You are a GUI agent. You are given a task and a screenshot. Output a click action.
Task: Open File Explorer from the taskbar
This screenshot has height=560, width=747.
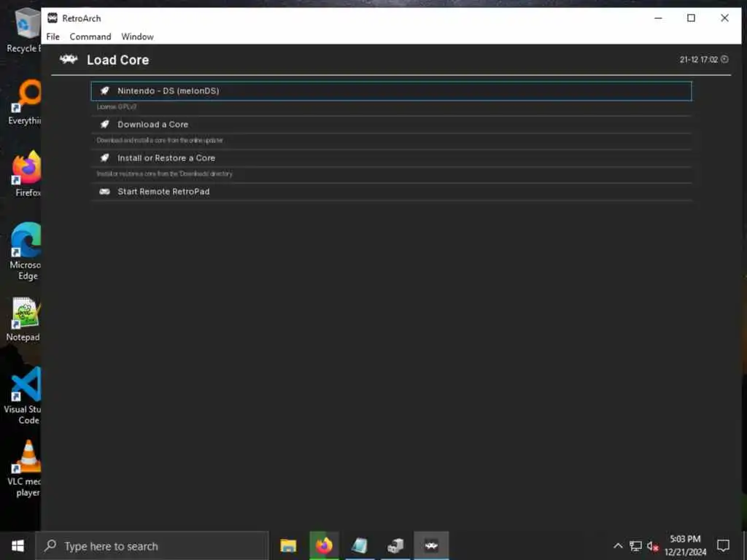288,545
